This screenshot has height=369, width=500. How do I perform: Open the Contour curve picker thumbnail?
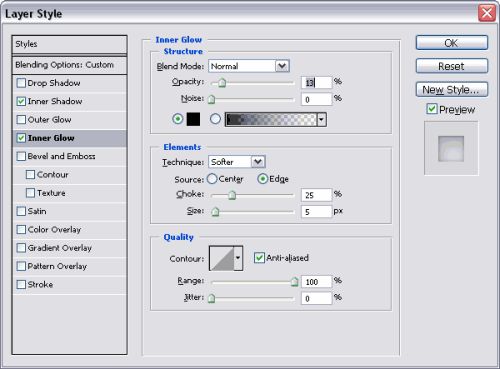point(222,258)
